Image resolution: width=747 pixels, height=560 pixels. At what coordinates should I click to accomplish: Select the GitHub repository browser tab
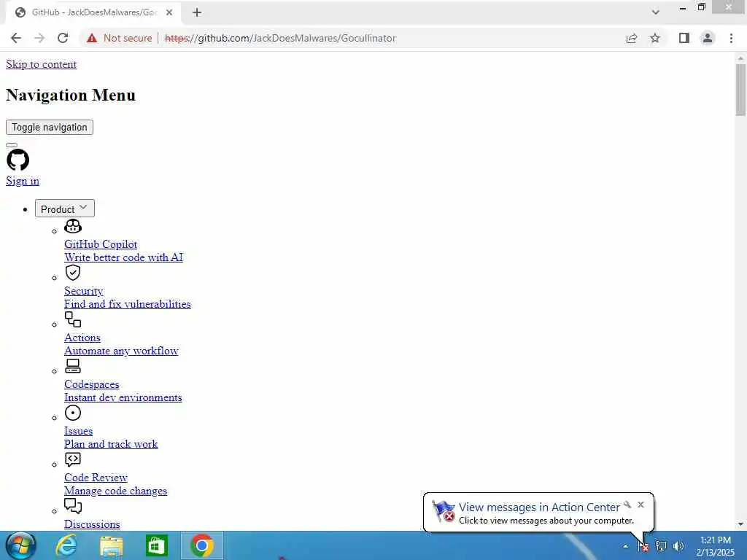point(93,13)
